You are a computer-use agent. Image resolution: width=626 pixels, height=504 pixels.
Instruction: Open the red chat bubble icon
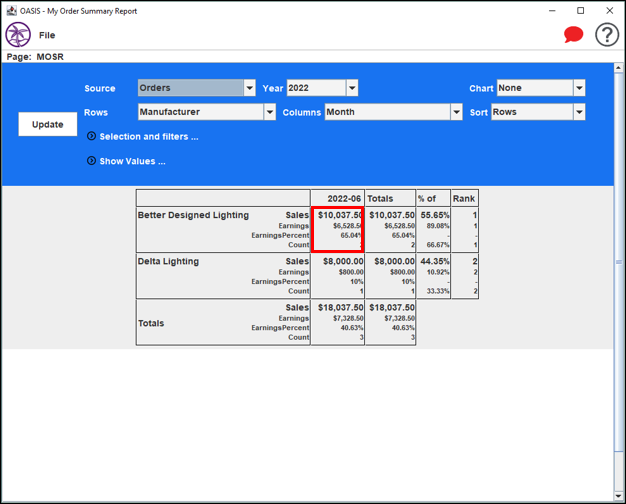[x=573, y=35]
